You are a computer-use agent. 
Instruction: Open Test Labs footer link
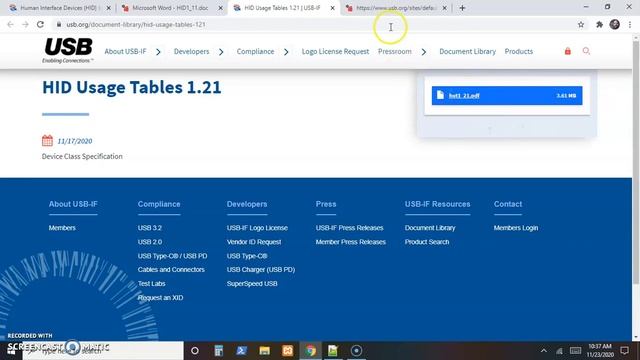click(x=151, y=283)
